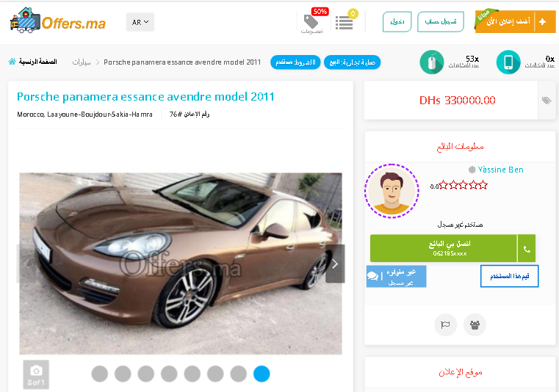Click the تسجيل حساب register button

(x=441, y=22)
